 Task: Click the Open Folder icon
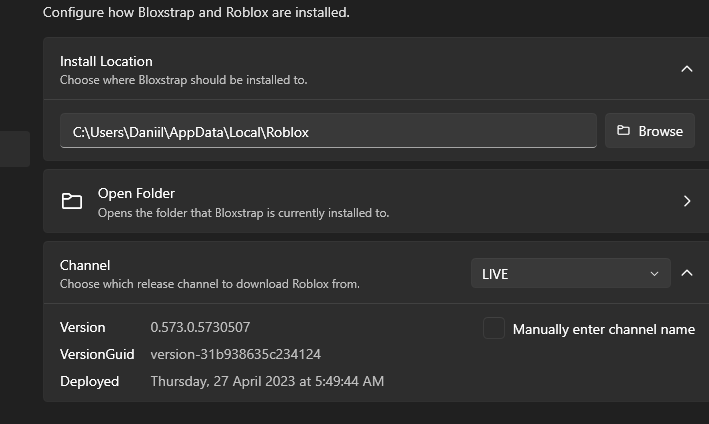point(72,201)
